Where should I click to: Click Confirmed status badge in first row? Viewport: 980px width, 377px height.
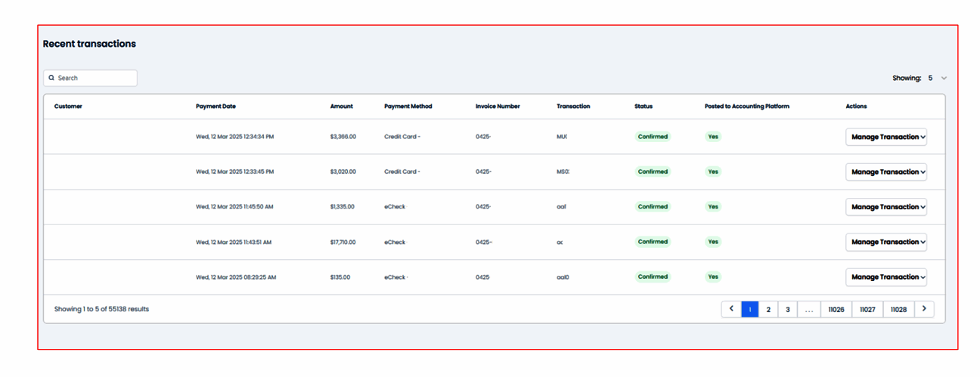point(653,137)
